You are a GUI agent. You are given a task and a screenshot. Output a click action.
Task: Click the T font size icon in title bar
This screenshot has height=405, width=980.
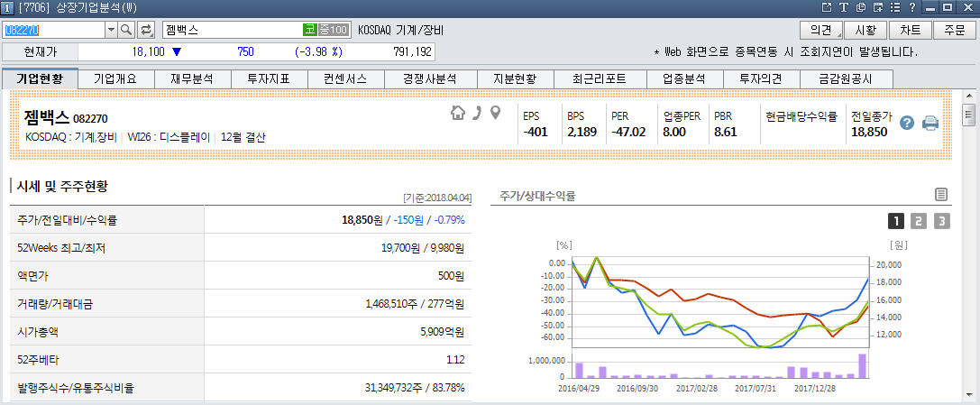tap(844, 7)
